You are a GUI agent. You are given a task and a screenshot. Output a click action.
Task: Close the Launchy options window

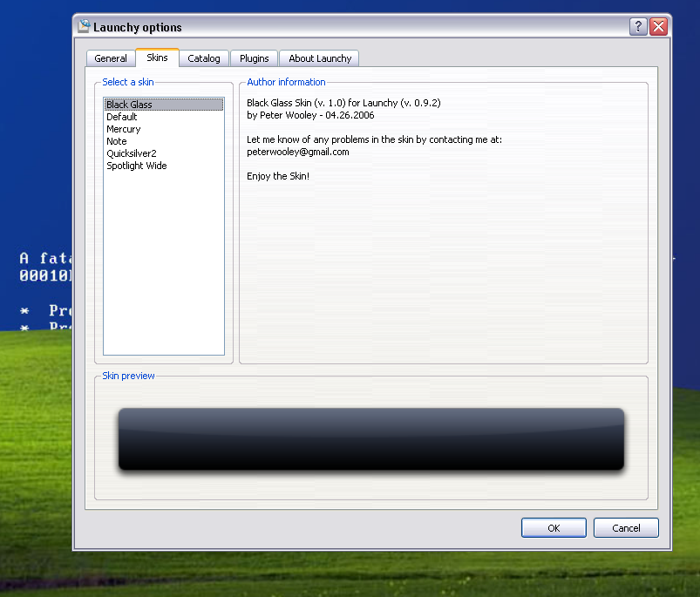point(658,27)
